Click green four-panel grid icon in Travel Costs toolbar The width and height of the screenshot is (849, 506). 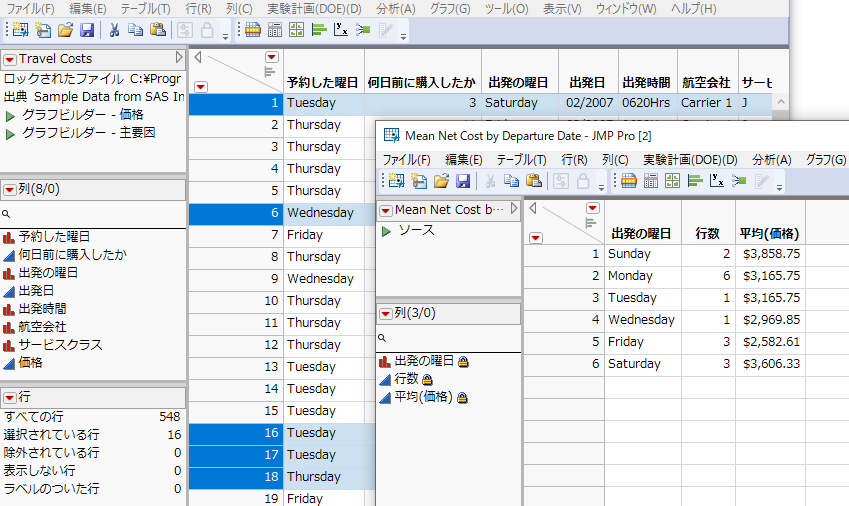297,30
